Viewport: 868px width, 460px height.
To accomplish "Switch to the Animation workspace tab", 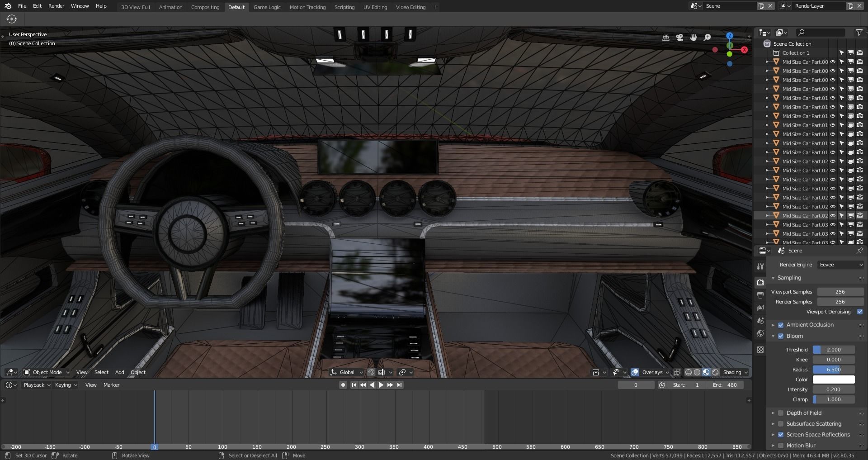I will click(170, 7).
